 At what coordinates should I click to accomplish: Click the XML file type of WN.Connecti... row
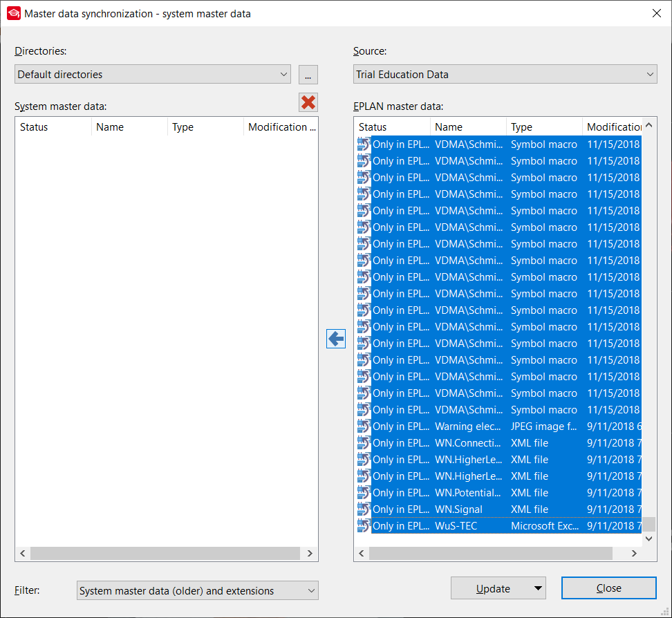pos(544,443)
